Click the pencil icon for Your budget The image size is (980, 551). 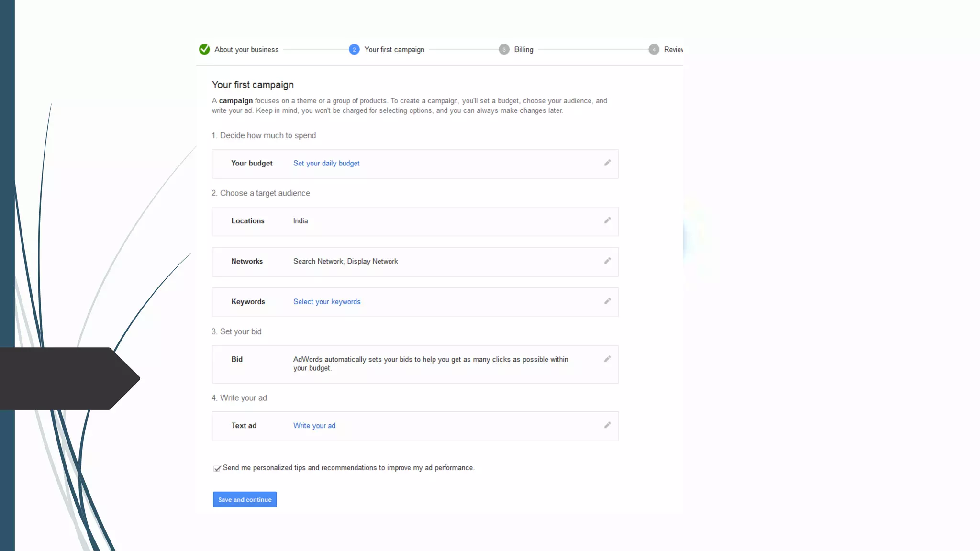tap(607, 163)
